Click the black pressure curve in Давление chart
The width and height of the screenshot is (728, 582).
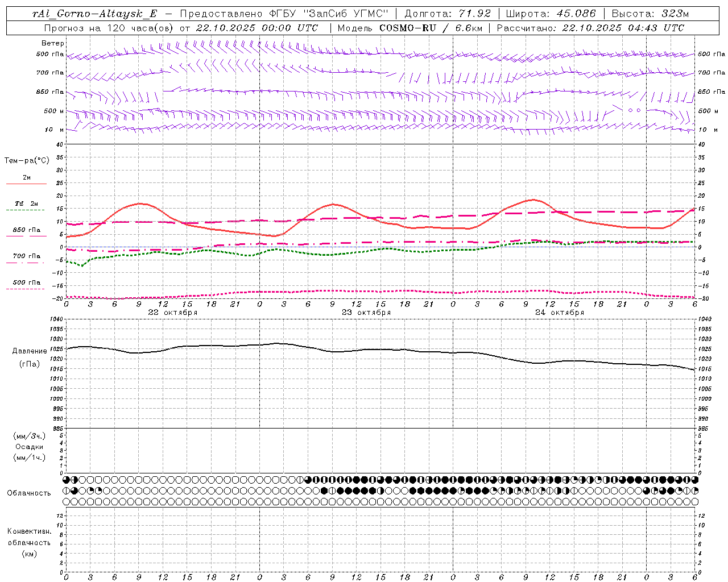coord(380,350)
